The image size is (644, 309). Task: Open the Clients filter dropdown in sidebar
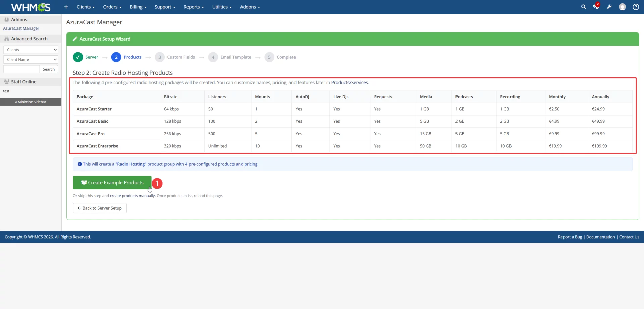[31, 49]
